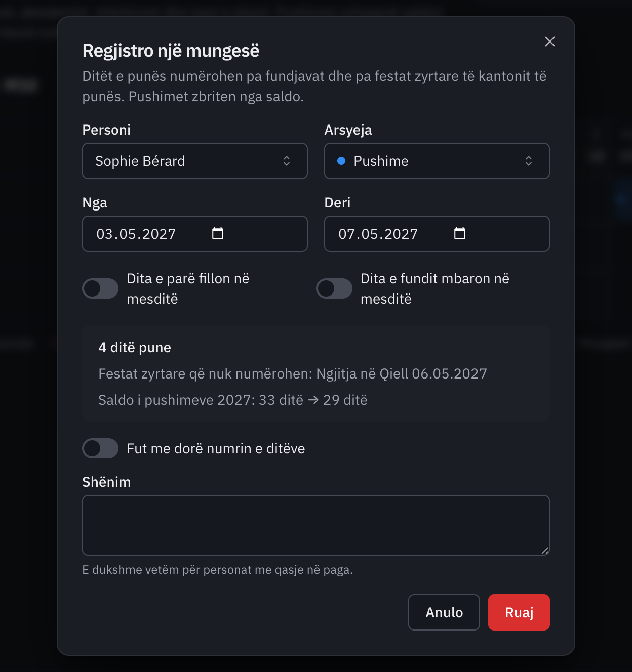Cancel with the Anulo button
Viewport: 632px width, 672px height.
coord(444,612)
